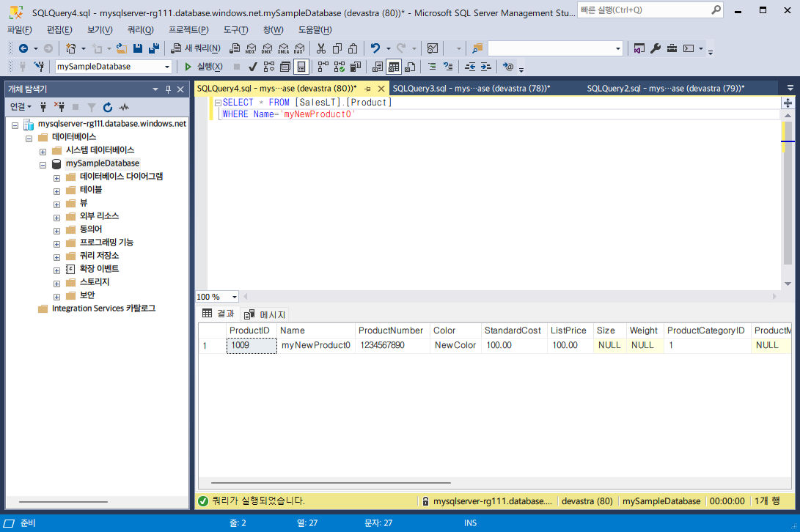Viewport: 800px width, 532px height.
Task: Open the 100 % zoom dropdown
Action: coord(234,297)
